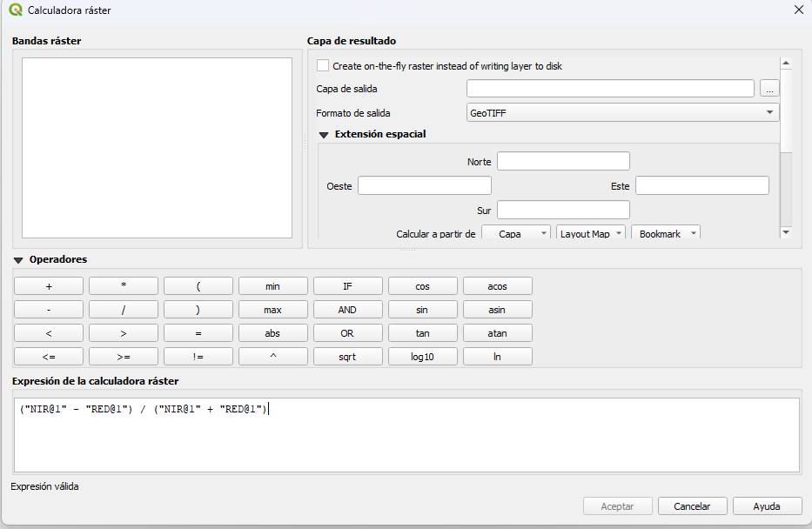Insert the OR operator
The image size is (812, 529).
[348, 333]
